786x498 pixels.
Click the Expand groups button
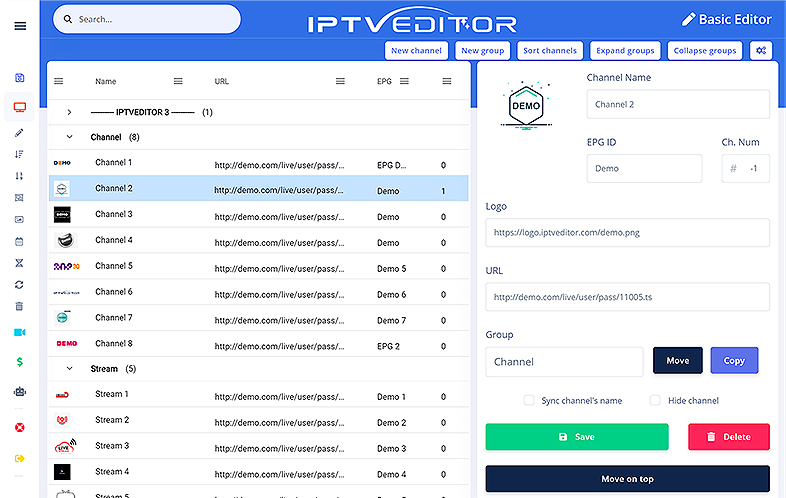pyautogui.click(x=625, y=51)
